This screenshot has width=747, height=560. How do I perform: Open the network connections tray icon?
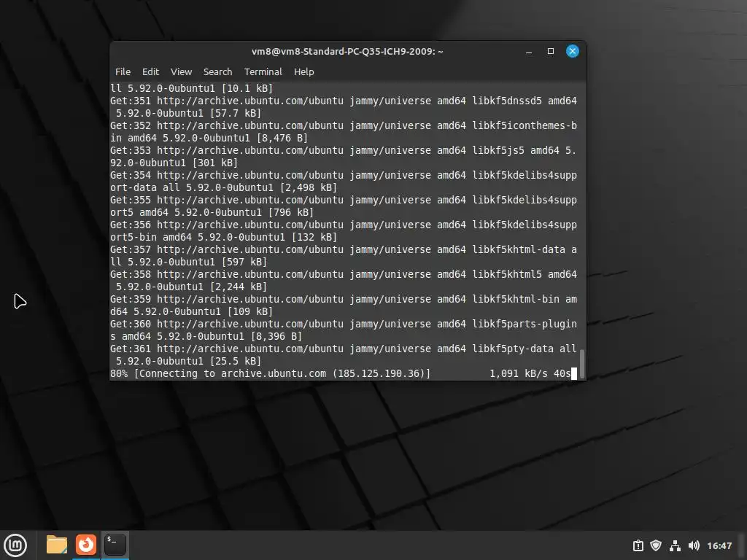[675, 545]
